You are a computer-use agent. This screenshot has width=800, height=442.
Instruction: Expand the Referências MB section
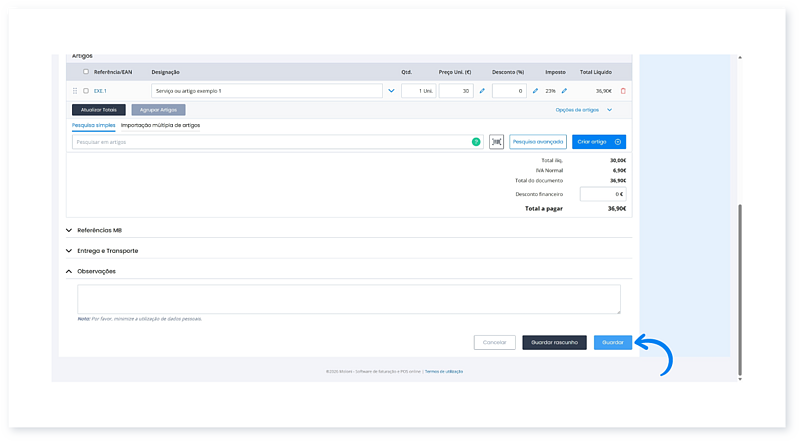coord(69,230)
